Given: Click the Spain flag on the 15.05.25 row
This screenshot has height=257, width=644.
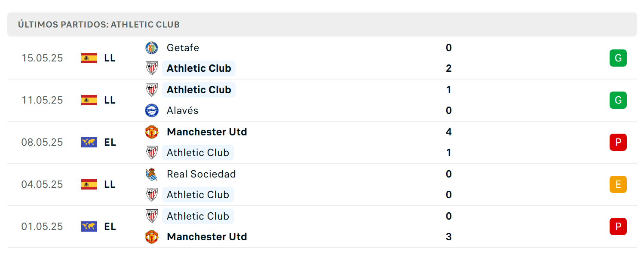Looking at the screenshot, I should click(89, 58).
